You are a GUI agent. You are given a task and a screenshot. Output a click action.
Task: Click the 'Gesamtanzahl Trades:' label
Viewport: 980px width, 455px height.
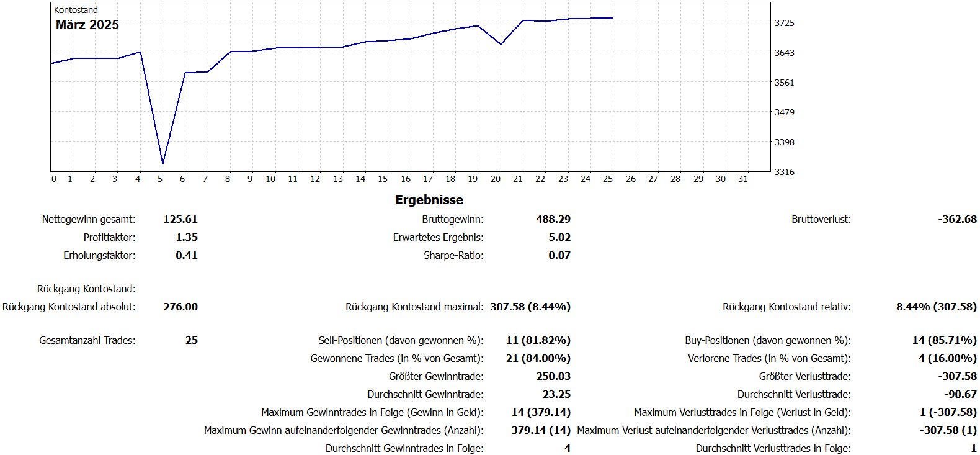click(x=87, y=340)
